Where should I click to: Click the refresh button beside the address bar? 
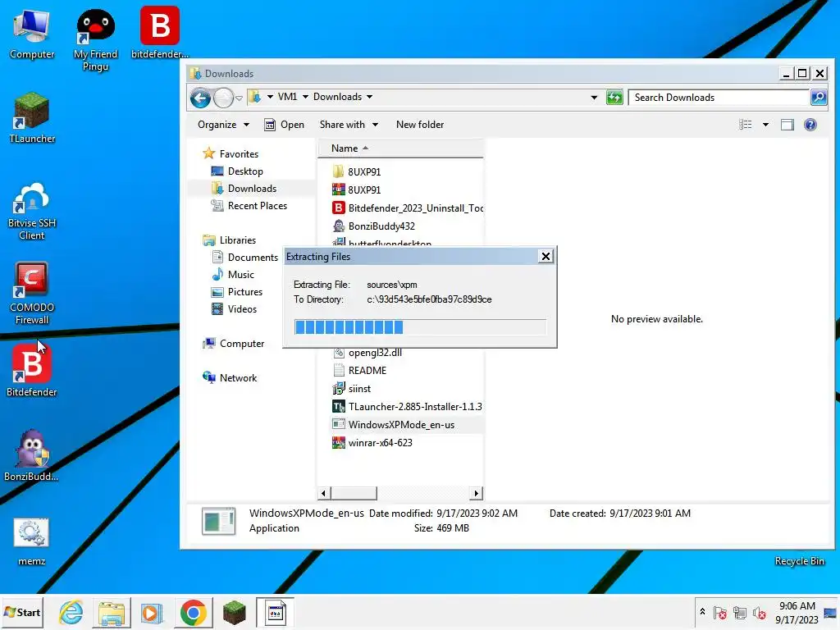[614, 98]
